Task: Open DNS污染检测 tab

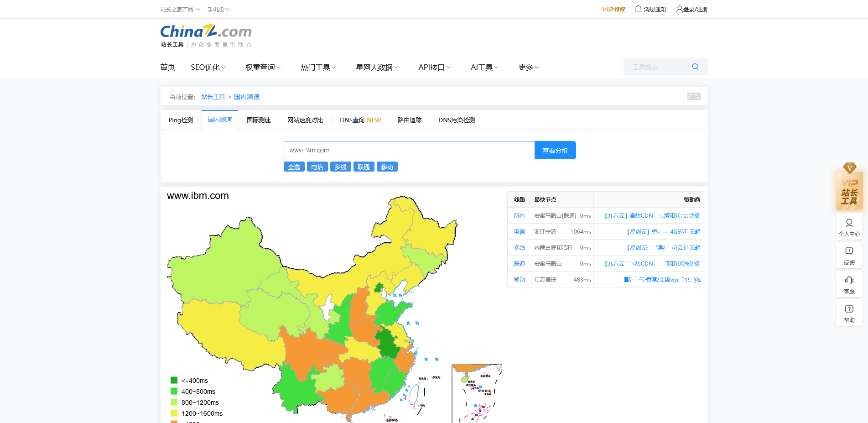Action: tap(457, 120)
